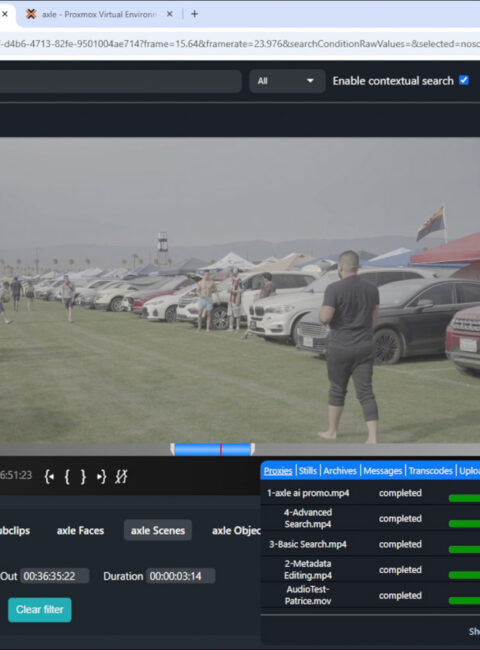Click the Duration timecode field
The image size is (480, 650).
[181, 576]
